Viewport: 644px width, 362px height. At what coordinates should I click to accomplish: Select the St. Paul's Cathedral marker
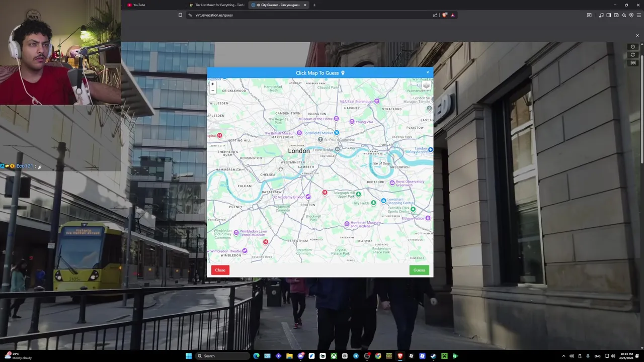point(320,139)
